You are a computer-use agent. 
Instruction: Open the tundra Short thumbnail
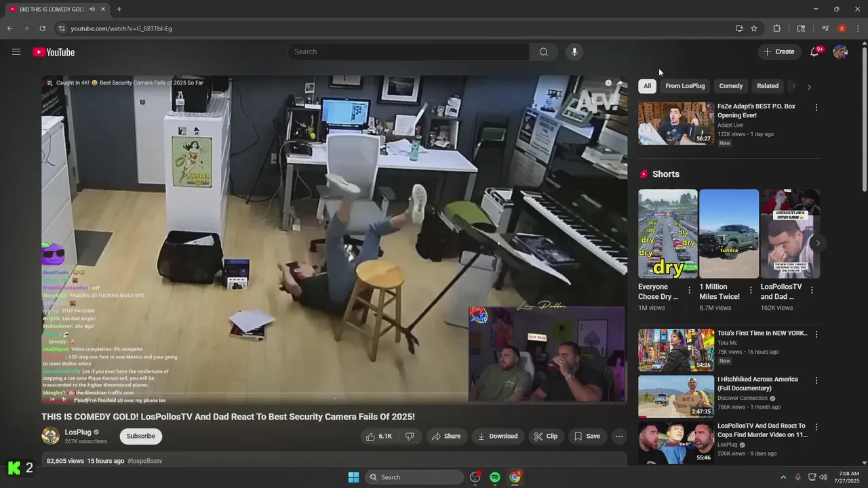coord(729,234)
